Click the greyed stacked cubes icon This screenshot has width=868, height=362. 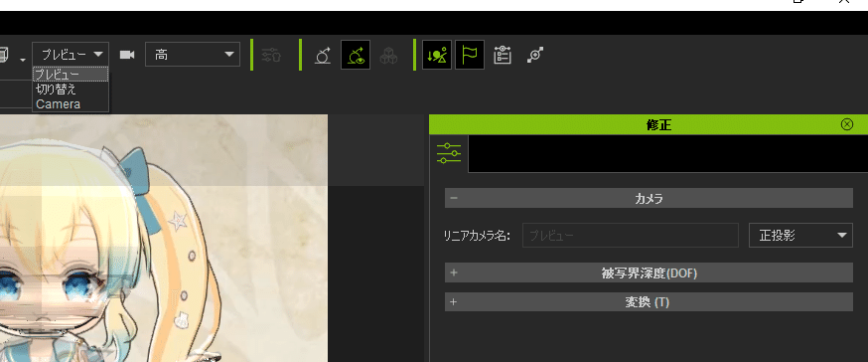[x=388, y=56]
